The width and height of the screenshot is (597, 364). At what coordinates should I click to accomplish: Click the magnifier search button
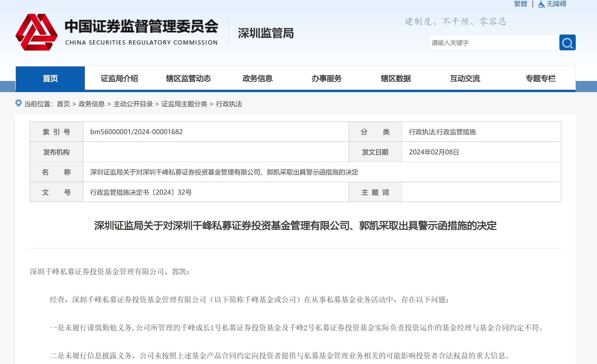tap(567, 43)
